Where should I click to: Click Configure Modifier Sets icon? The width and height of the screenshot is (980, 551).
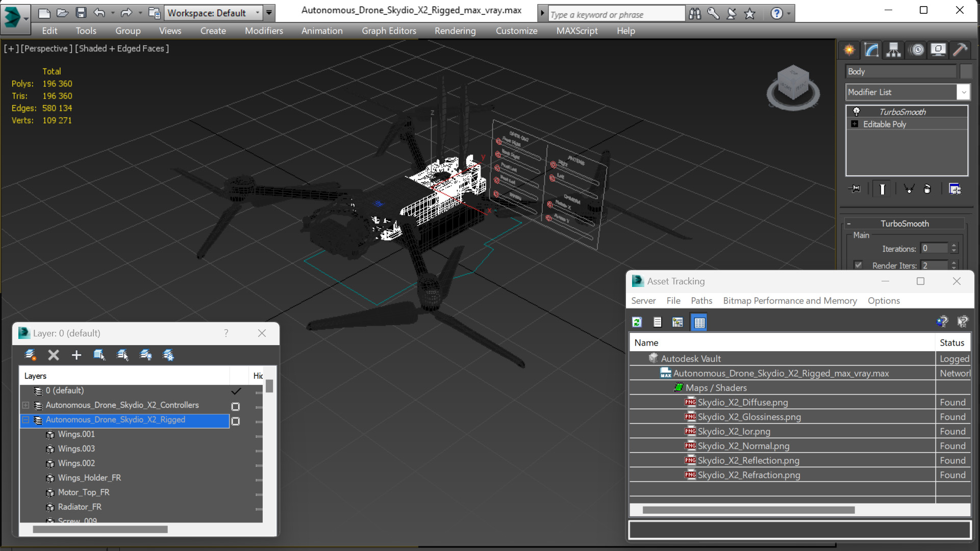coord(954,189)
